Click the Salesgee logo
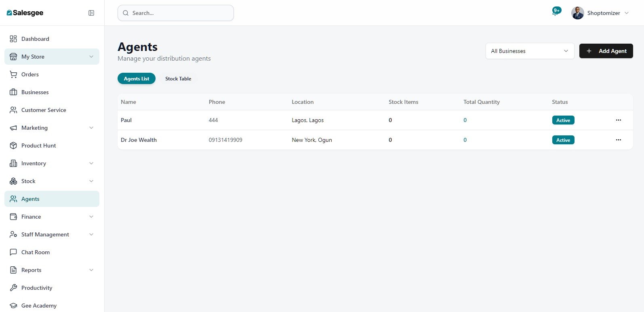 tap(25, 13)
